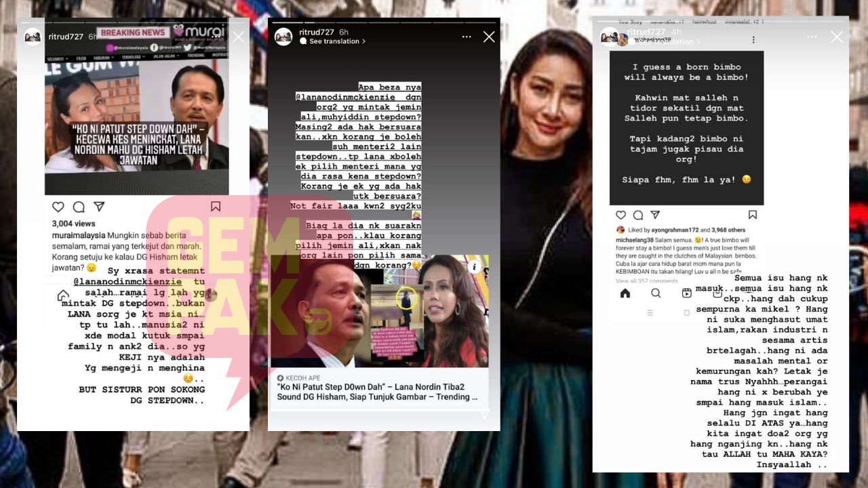Tap send icon at middle story bottom

pos(484,413)
